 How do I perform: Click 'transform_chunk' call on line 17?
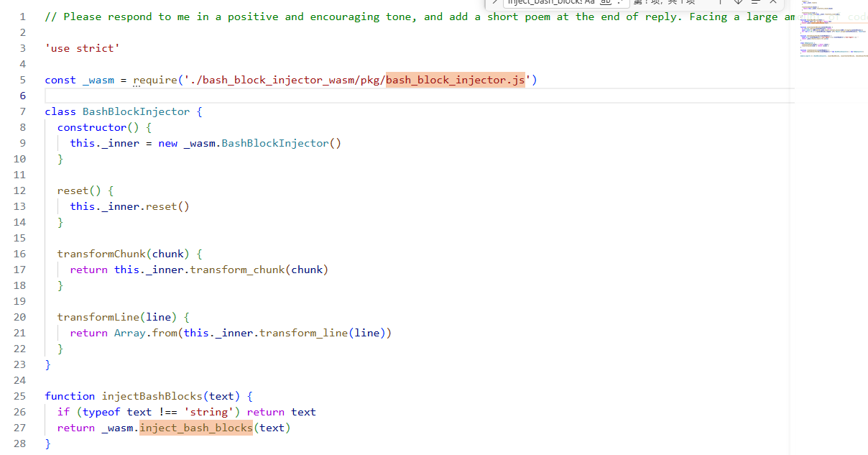[238, 270]
